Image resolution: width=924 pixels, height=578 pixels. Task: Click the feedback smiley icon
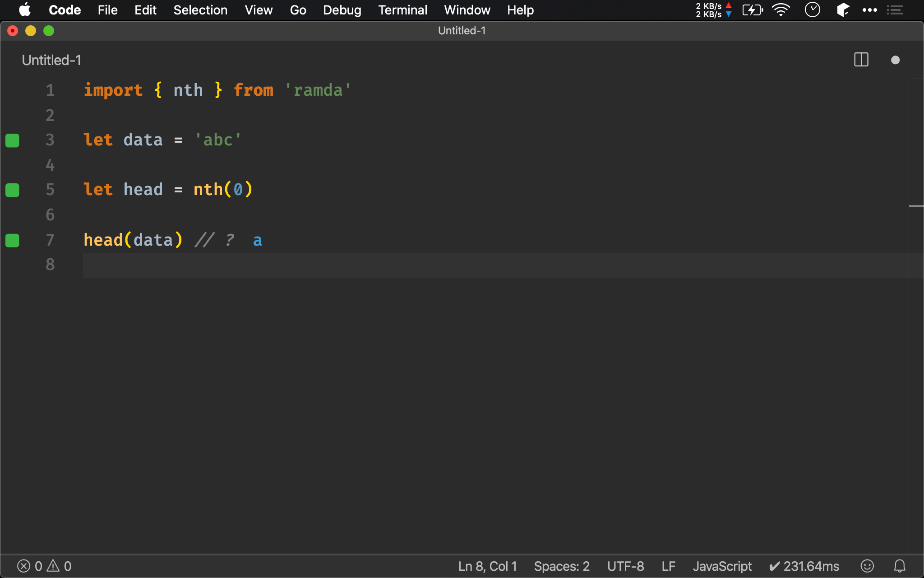pyautogui.click(x=867, y=566)
